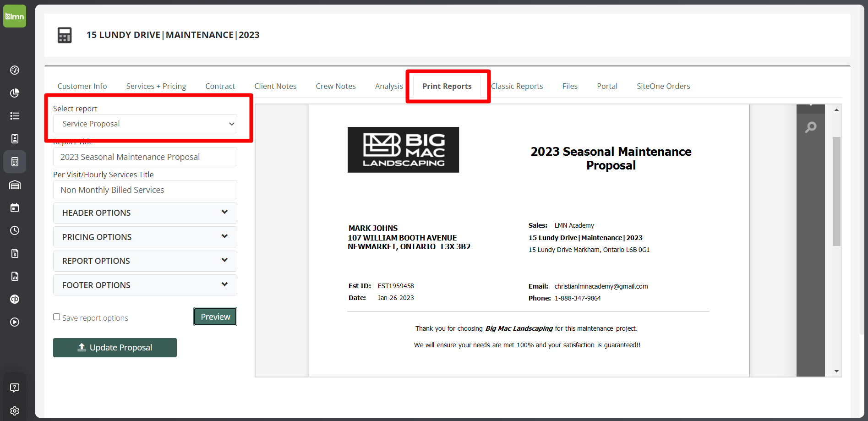The height and width of the screenshot is (421, 868).
Task: Click the search magnifier in report viewer
Action: pyautogui.click(x=811, y=127)
